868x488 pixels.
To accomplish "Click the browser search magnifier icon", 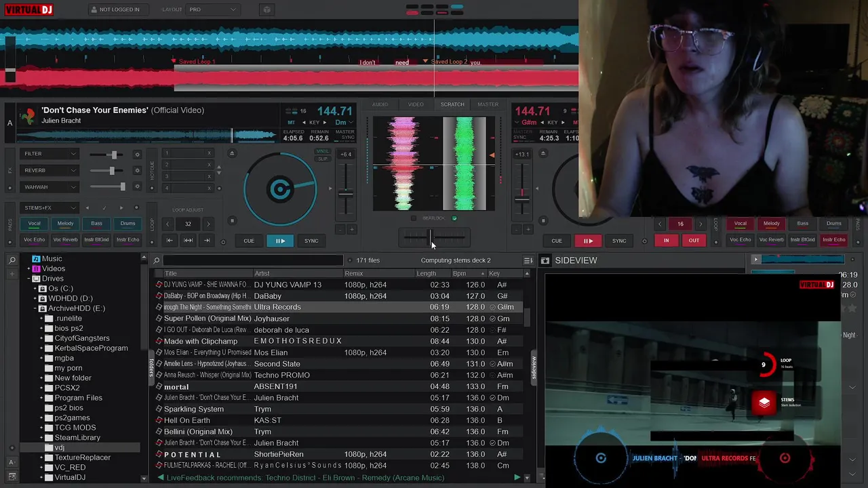I will [157, 260].
